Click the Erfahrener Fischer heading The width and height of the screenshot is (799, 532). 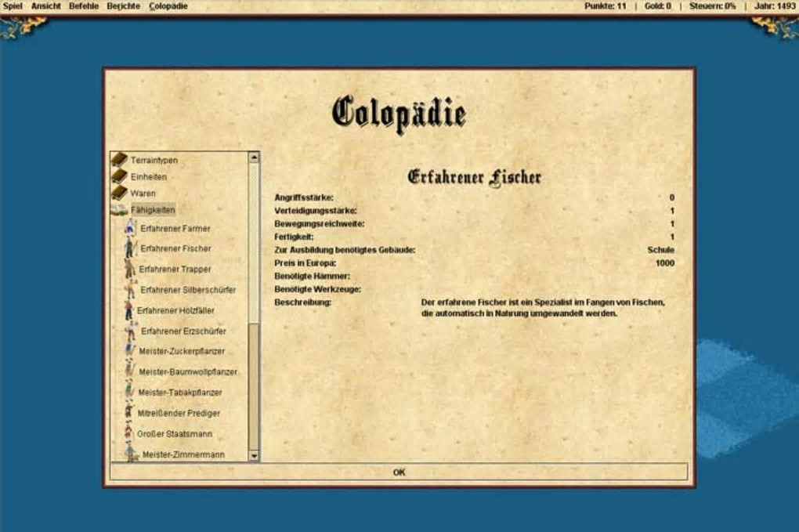[x=475, y=177]
